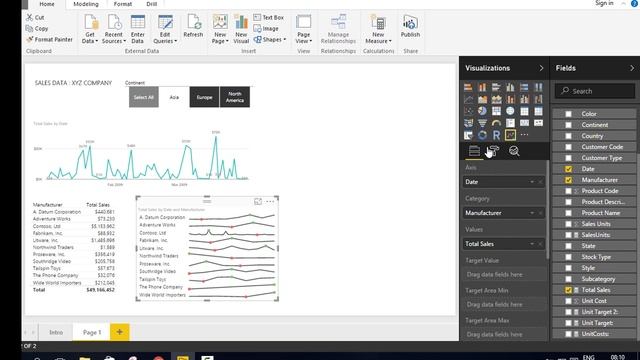Go to the Page 1 report tab

[91, 332]
